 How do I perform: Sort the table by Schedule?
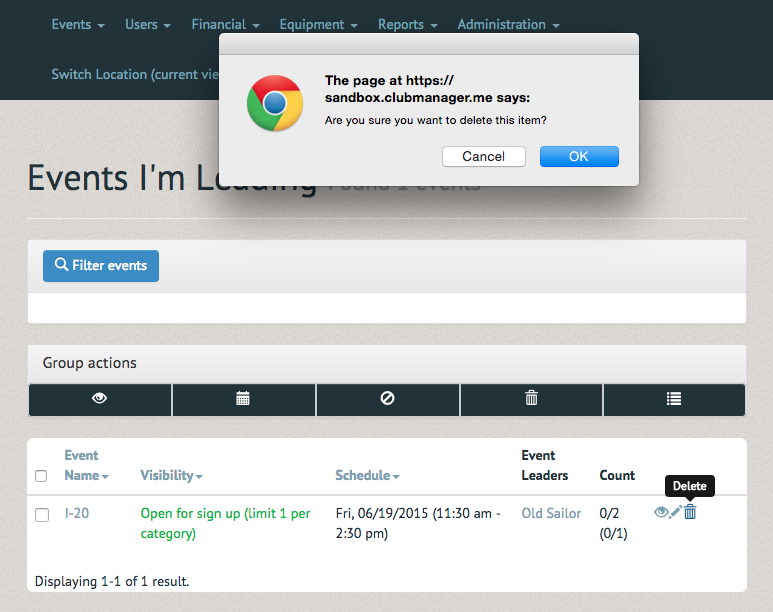click(367, 475)
